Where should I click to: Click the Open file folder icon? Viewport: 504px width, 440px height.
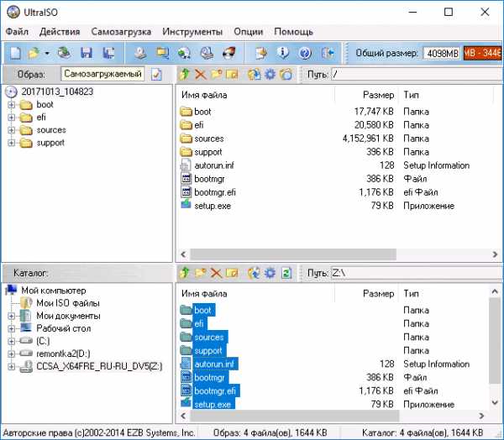click(x=34, y=53)
